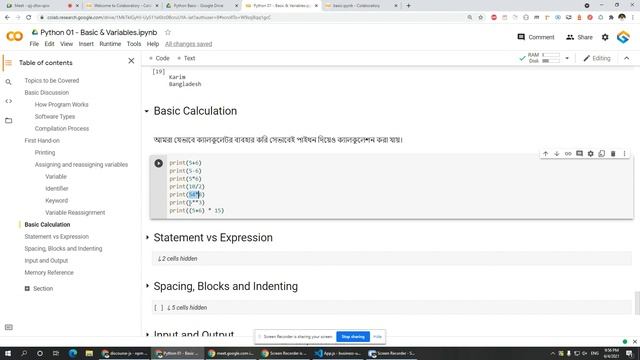Open the Editing mode dropdown
The width and height of the screenshot is (640, 360).
(597, 58)
